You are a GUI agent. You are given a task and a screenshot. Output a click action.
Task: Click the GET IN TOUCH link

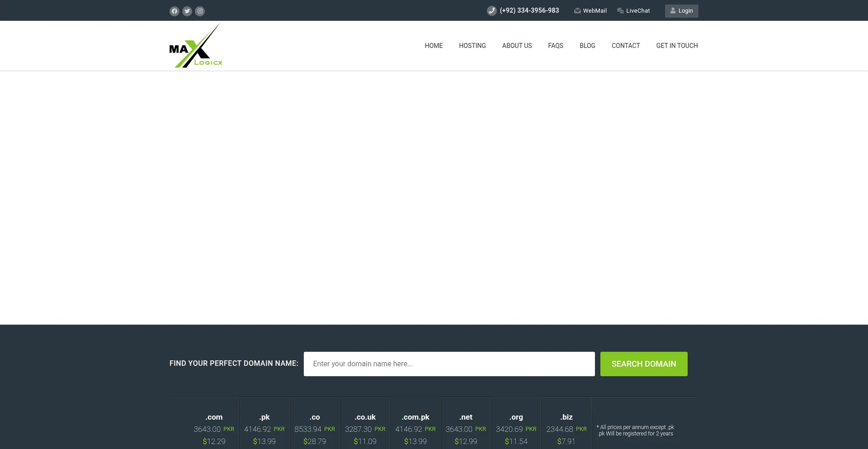click(677, 46)
